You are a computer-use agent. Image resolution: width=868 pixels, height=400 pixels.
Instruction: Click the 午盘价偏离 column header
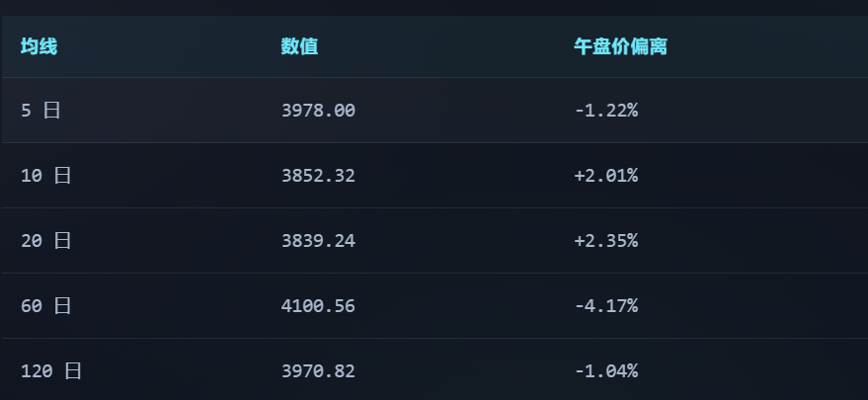click(x=620, y=46)
